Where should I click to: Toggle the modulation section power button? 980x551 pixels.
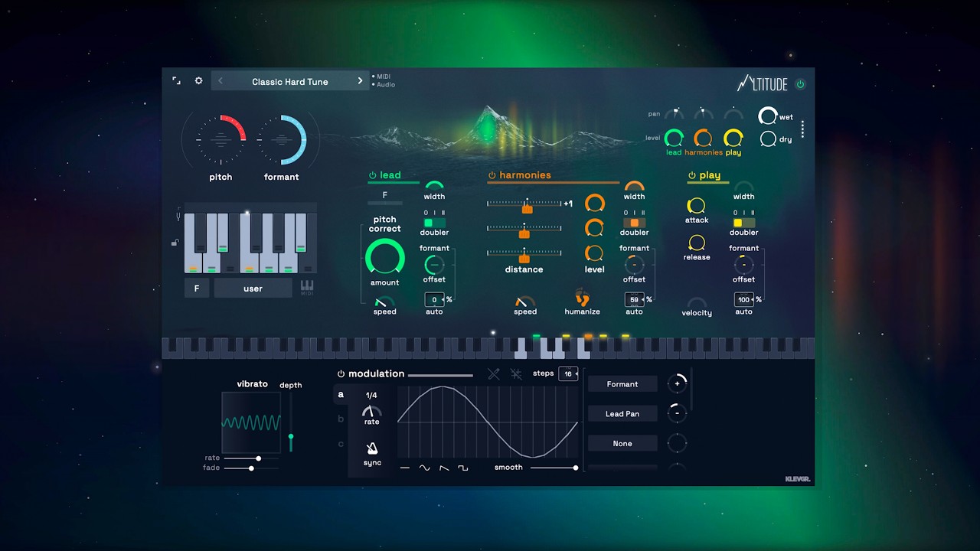[341, 373]
